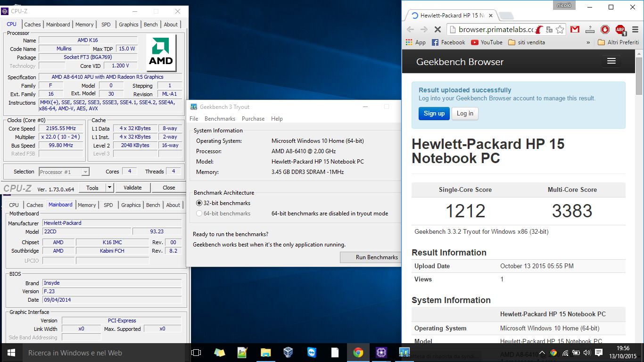
Task: Open Task View on the taskbar
Action: coord(196,353)
